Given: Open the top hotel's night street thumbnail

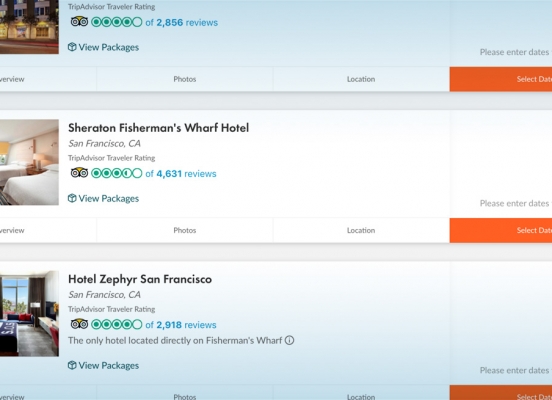Looking at the screenshot, I should pos(29,27).
